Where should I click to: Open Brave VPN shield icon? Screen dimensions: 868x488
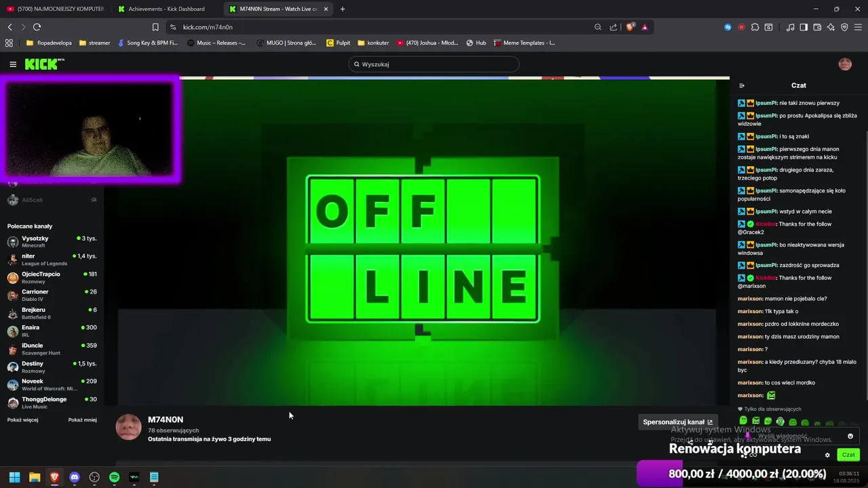pyautogui.click(x=844, y=27)
